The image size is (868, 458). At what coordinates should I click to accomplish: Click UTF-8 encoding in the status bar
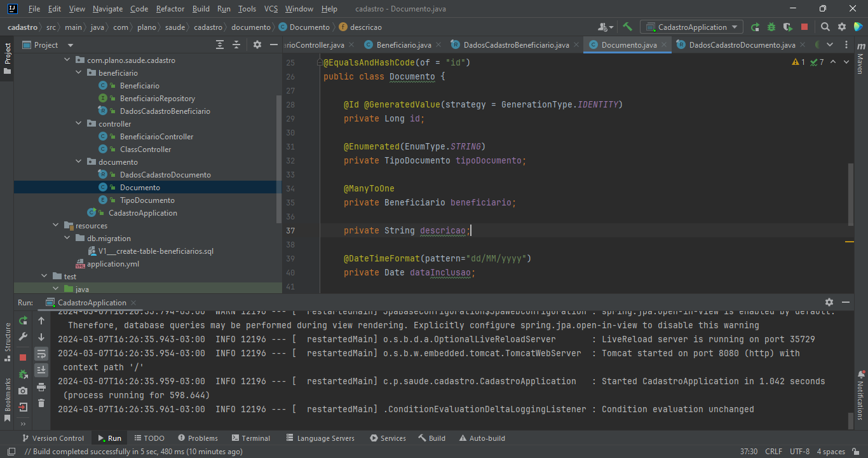click(x=799, y=452)
